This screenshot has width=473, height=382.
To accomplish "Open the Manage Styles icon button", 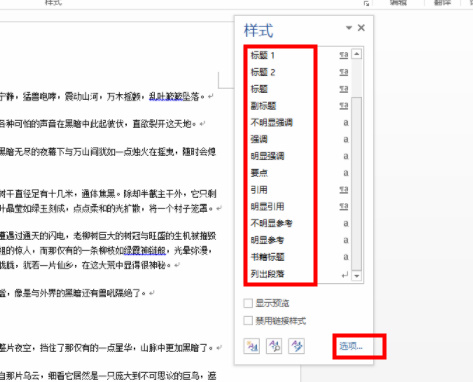I will tap(296, 346).
